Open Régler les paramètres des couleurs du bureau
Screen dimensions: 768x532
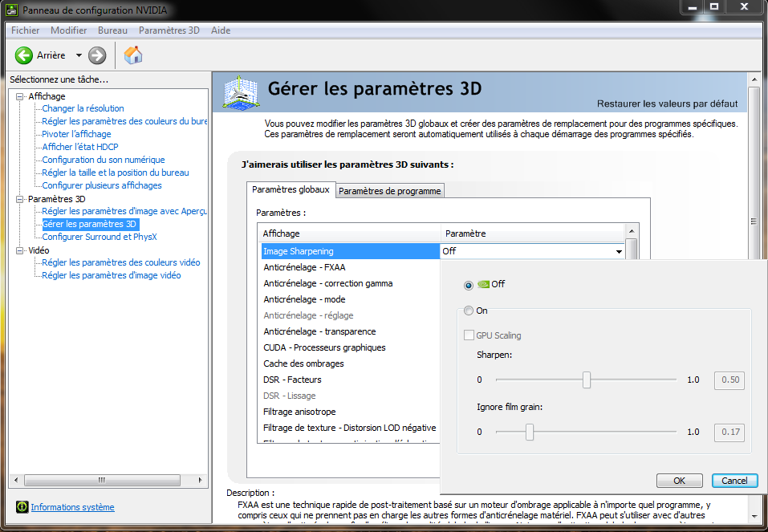click(x=124, y=121)
